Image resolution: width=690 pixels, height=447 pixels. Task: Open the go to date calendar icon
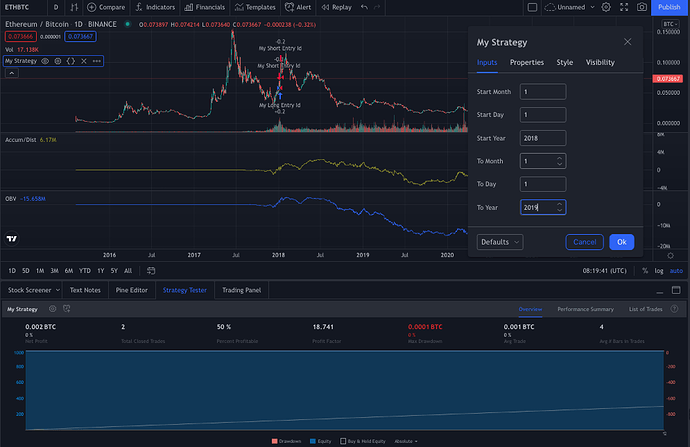(150, 271)
